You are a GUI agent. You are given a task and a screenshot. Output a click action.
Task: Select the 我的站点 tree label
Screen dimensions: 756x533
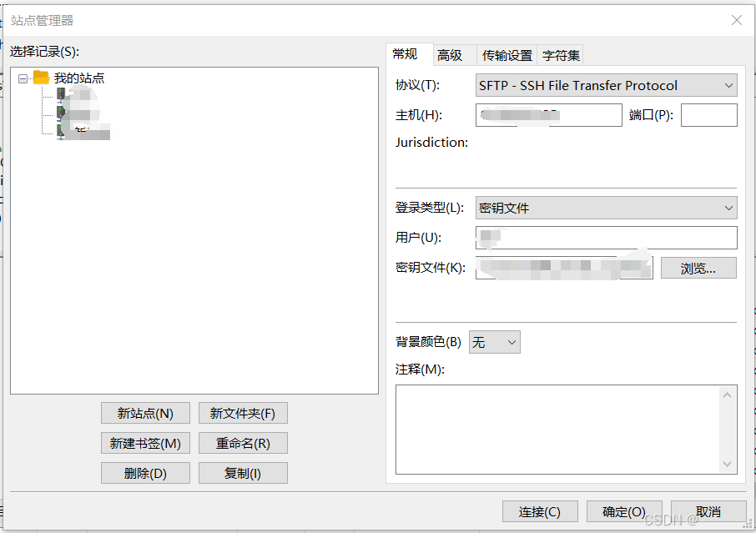79,78
